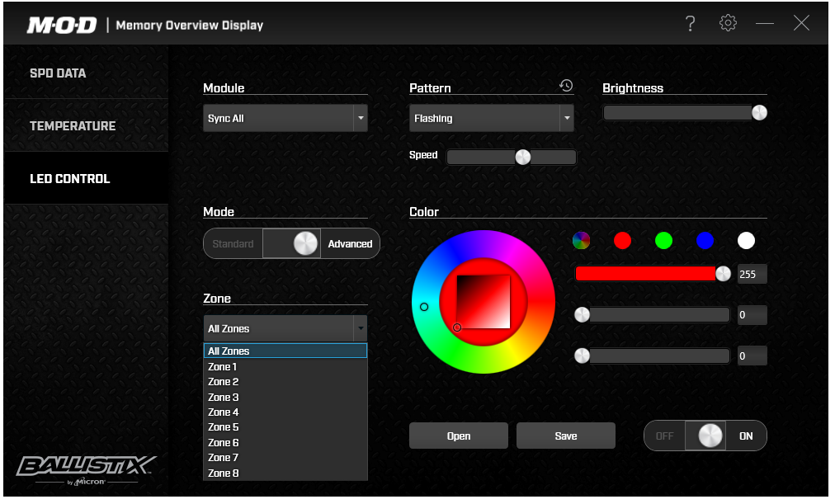This screenshot has width=835, height=504.
Task: Click the Standard mode label
Action: 233,244
